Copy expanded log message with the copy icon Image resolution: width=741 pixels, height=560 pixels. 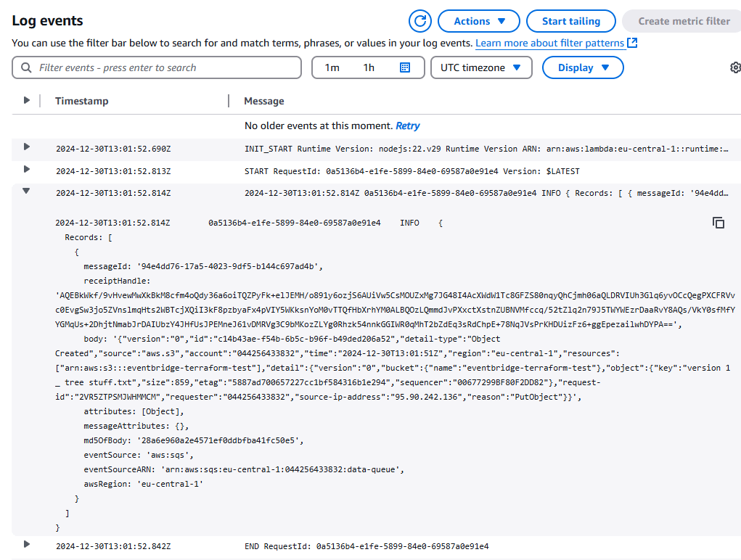(719, 223)
